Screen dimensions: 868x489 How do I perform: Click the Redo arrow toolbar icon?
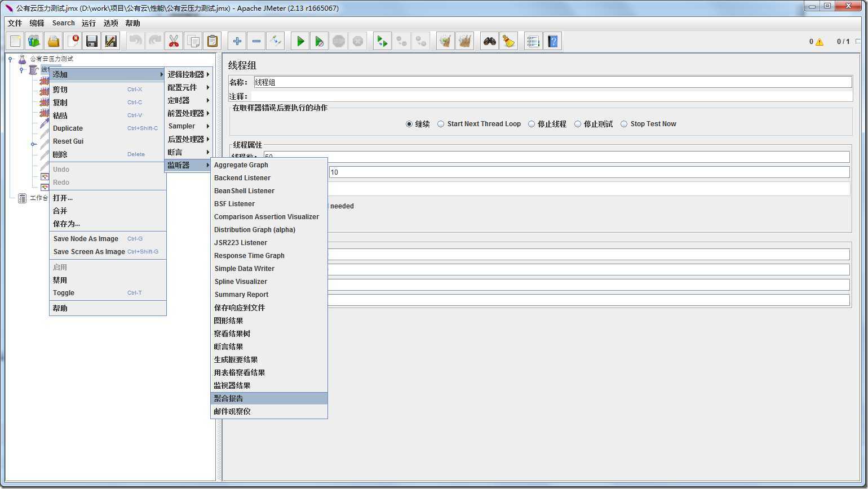click(x=155, y=41)
